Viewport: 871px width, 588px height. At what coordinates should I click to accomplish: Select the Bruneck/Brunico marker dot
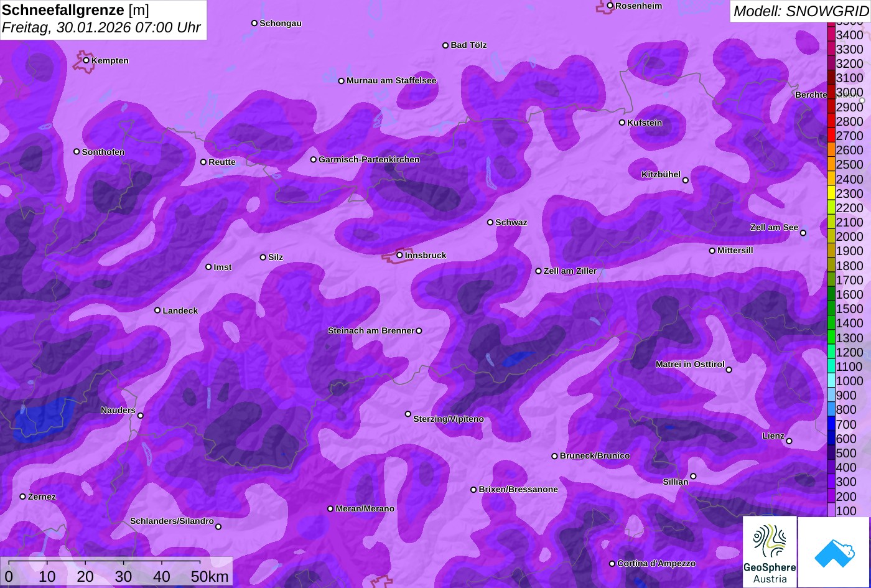554,456
